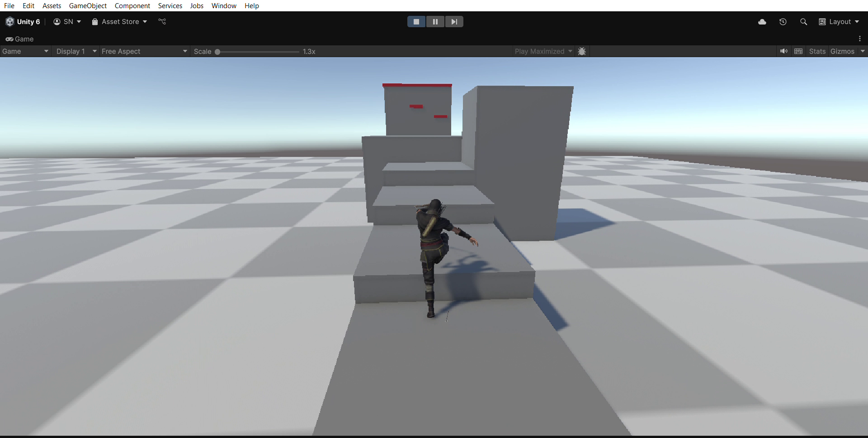Open the Services menu
This screenshot has width=868, height=438.
tap(170, 5)
